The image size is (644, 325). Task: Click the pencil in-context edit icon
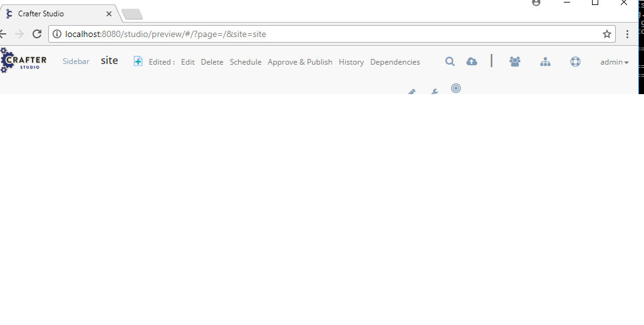click(x=412, y=92)
